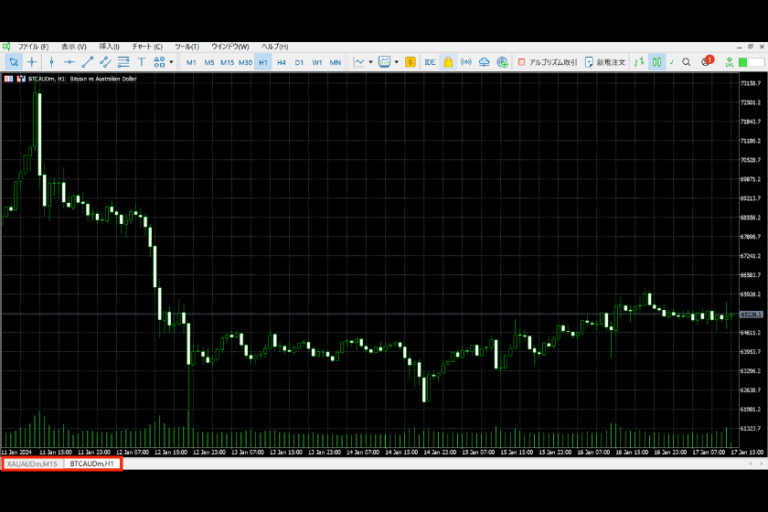Set timeframe to M15

tap(227, 62)
